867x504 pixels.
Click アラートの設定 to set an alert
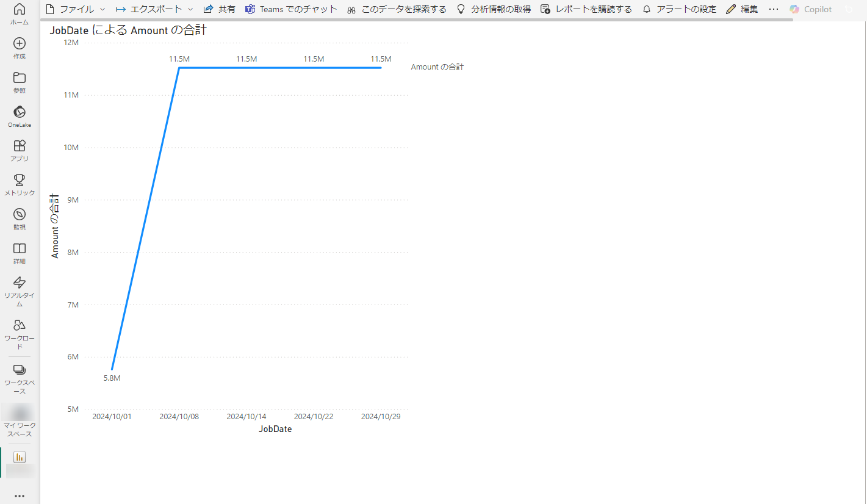click(678, 9)
